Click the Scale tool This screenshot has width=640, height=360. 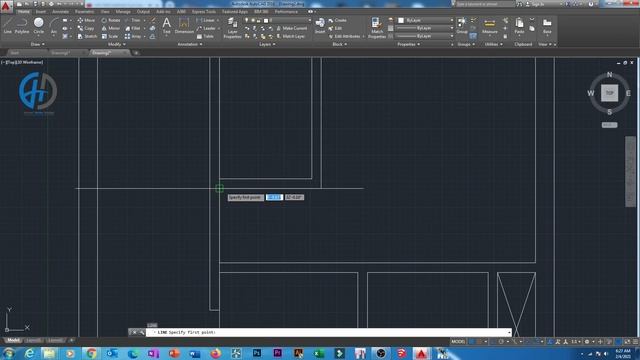[x=110, y=36]
